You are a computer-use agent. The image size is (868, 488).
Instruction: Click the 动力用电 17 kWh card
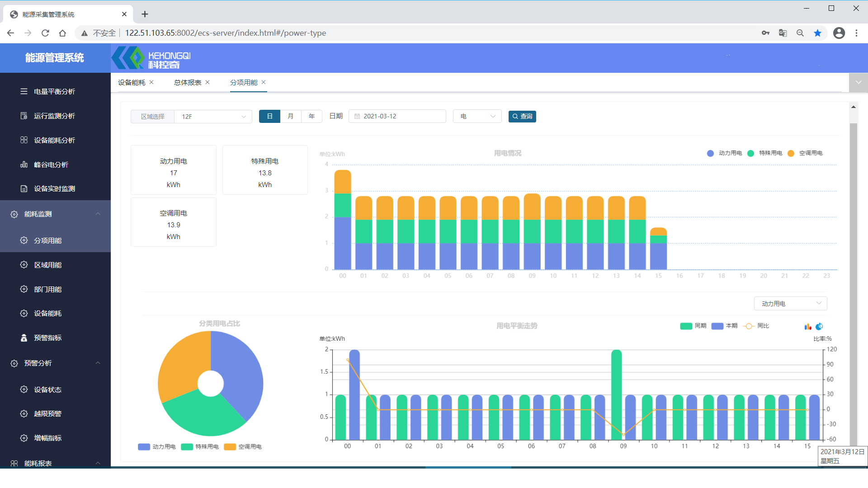point(174,170)
